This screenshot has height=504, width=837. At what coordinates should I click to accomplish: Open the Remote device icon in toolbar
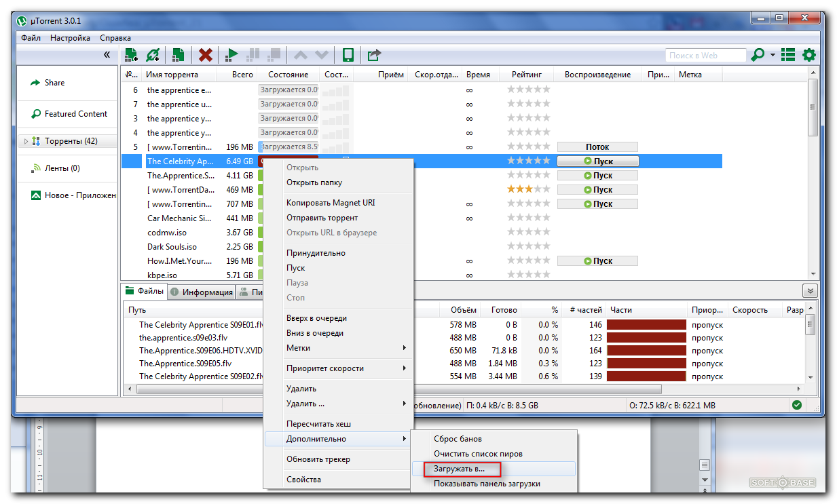coord(348,55)
